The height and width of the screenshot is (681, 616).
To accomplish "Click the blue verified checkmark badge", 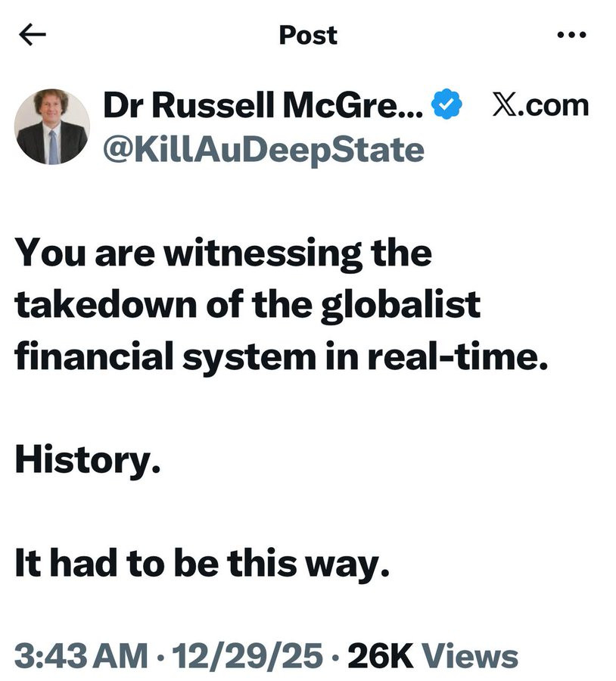I will [x=447, y=107].
